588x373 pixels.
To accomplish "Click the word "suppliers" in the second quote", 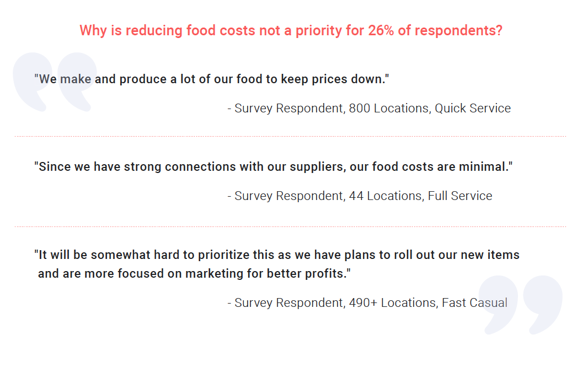I will (x=318, y=167).
